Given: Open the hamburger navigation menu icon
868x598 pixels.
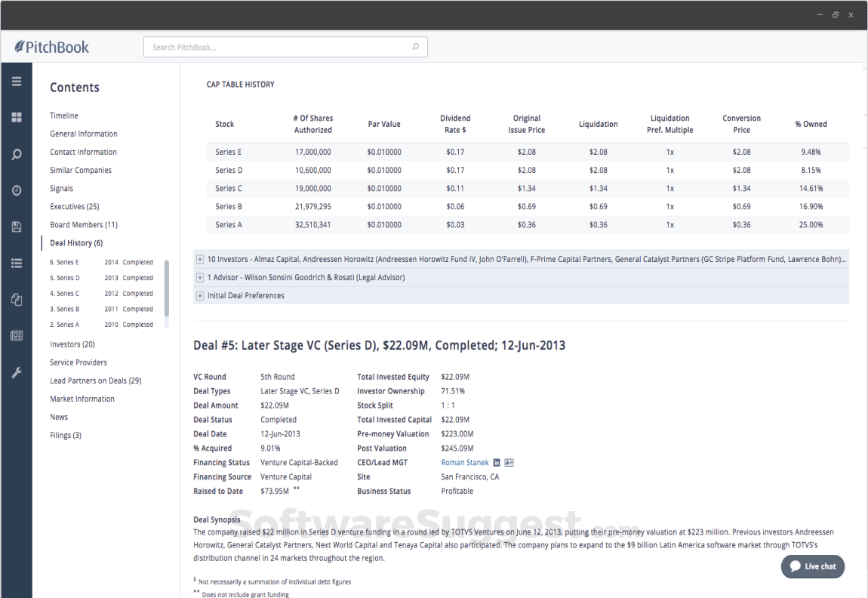Looking at the screenshot, I should click(x=16, y=81).
